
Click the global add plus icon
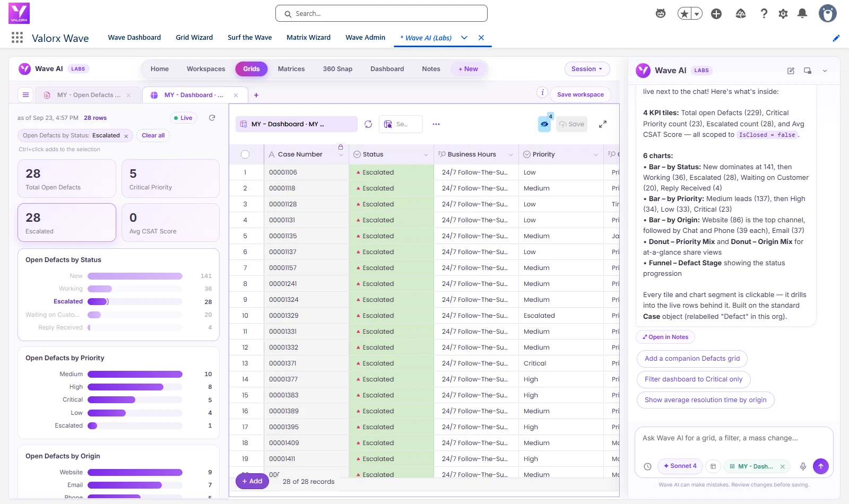[x=716, y=14]
